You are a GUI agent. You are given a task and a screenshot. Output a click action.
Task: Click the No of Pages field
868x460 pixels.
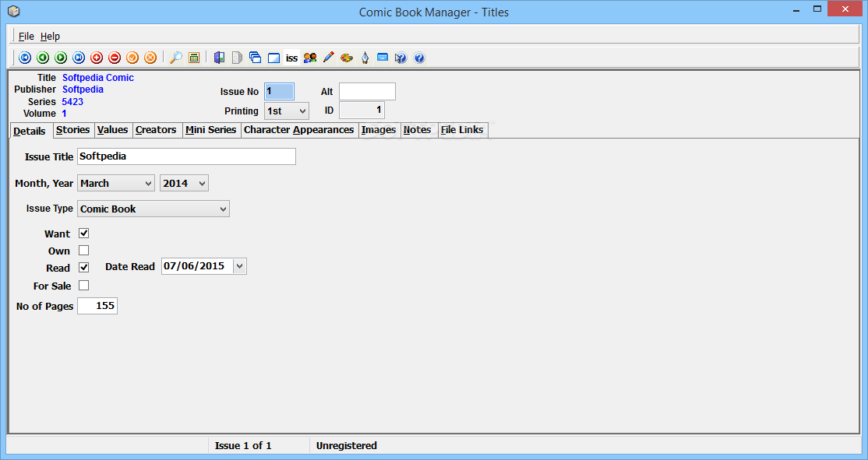(97, 306)
